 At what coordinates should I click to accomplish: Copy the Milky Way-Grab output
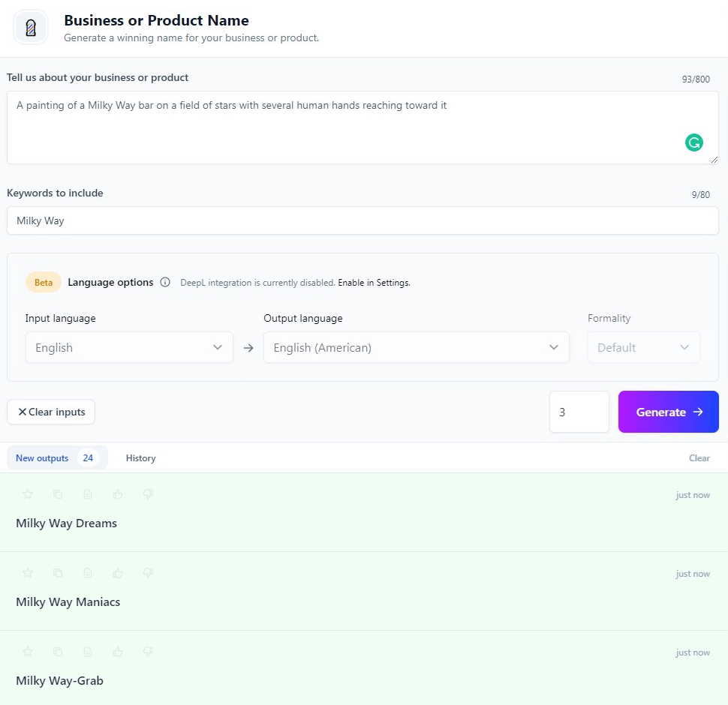[58, 652]
